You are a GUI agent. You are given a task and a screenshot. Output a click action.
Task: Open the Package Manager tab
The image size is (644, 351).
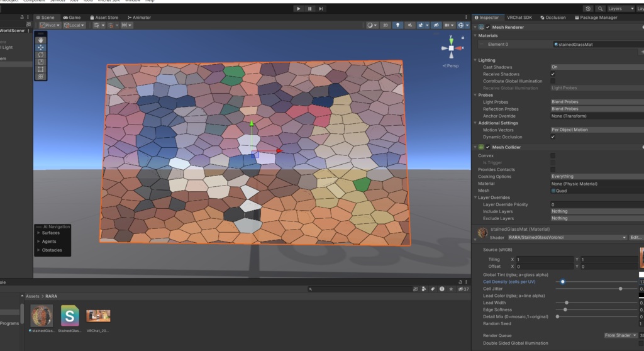(596, 17)
